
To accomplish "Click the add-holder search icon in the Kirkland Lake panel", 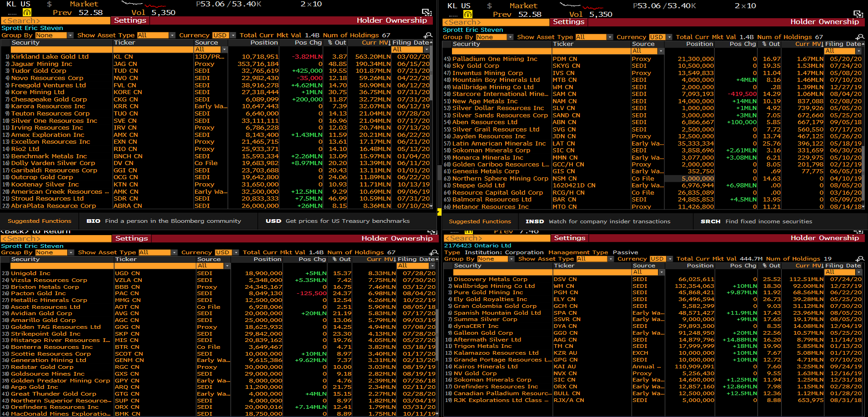I will point(428,35).
